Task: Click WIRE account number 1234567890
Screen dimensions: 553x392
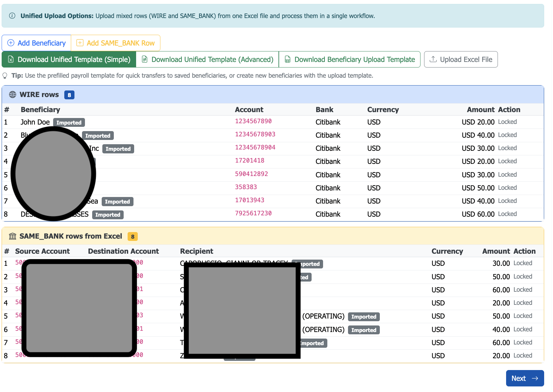Action: point(253,121)
